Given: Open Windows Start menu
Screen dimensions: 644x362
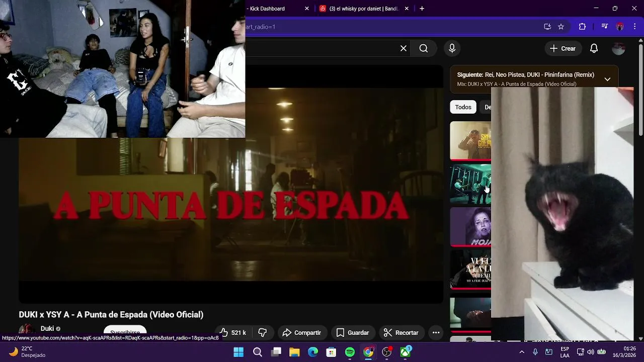Looking at the screenshot, I should (x=238, y=352).
